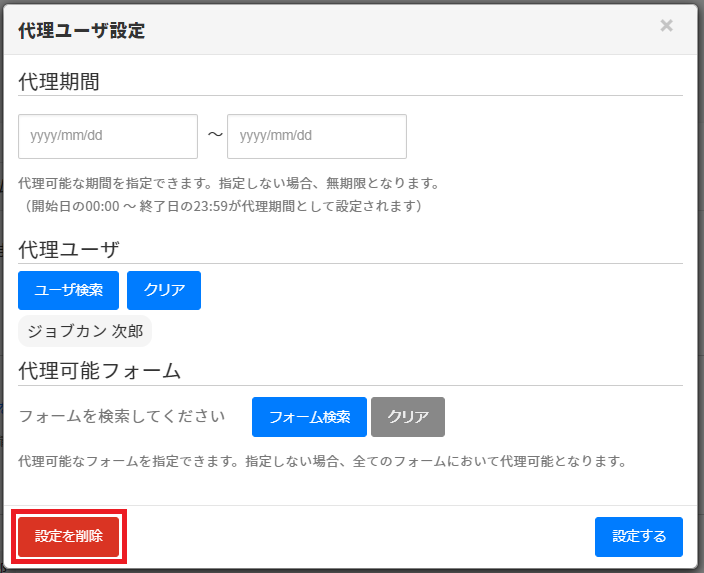Click the フォーム検索 button
Viewport: 704px width, 573px height.
(309, 417)
